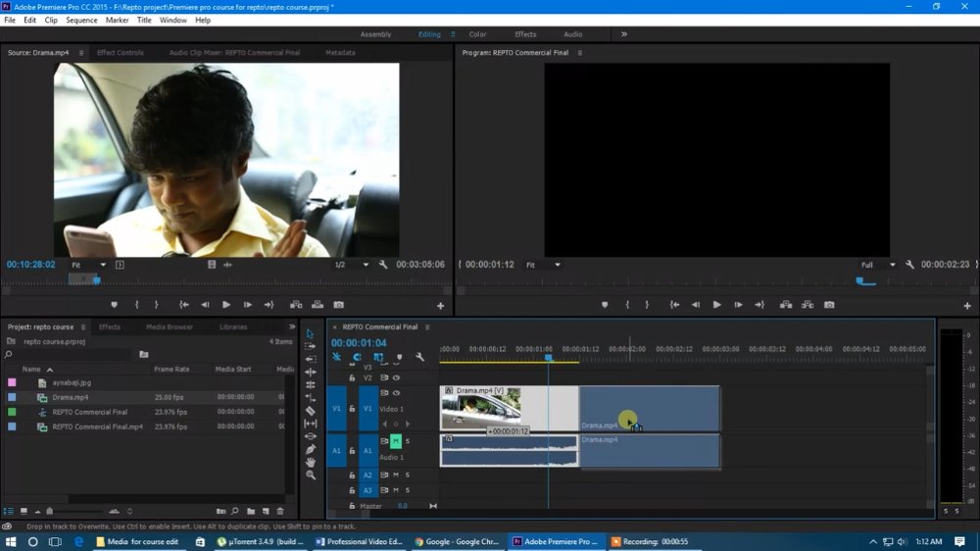The width and height of the screenshot is (980, 551).
Task: Open Program monitor Full resolution dropdown
Action: (878, 265)
